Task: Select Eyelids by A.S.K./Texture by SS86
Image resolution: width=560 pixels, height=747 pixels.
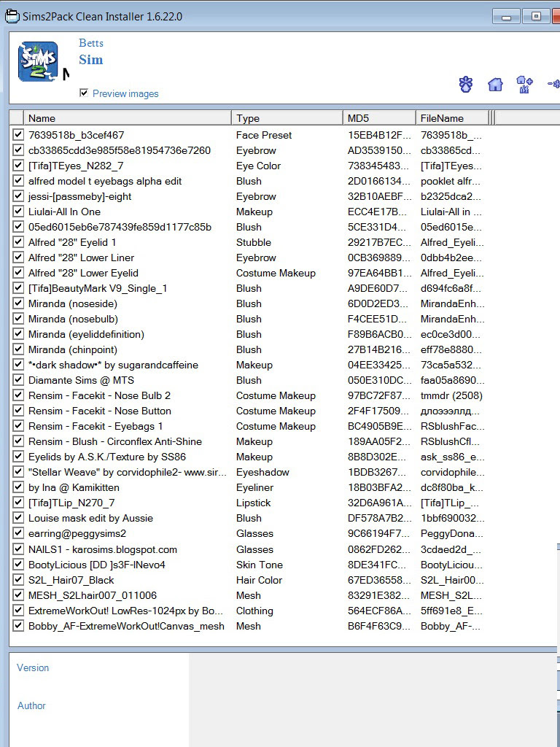Action: pyautogui.click(x=249, y=457)
